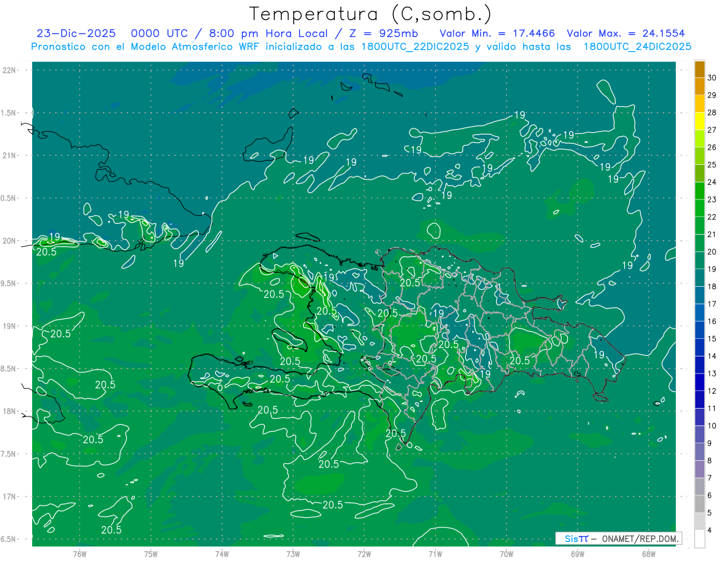Pick the blue swatch between 15 and 16

tap(699, 330)
